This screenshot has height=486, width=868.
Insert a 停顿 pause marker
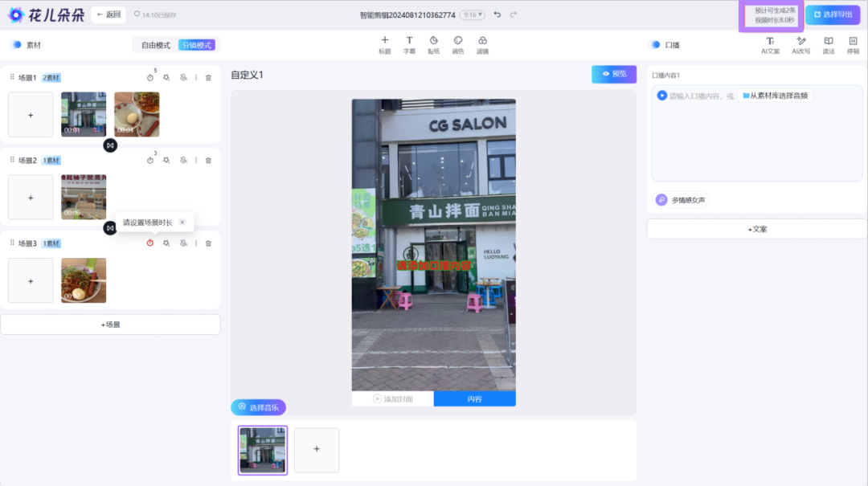pyautogui.click(x=853, y=46)
